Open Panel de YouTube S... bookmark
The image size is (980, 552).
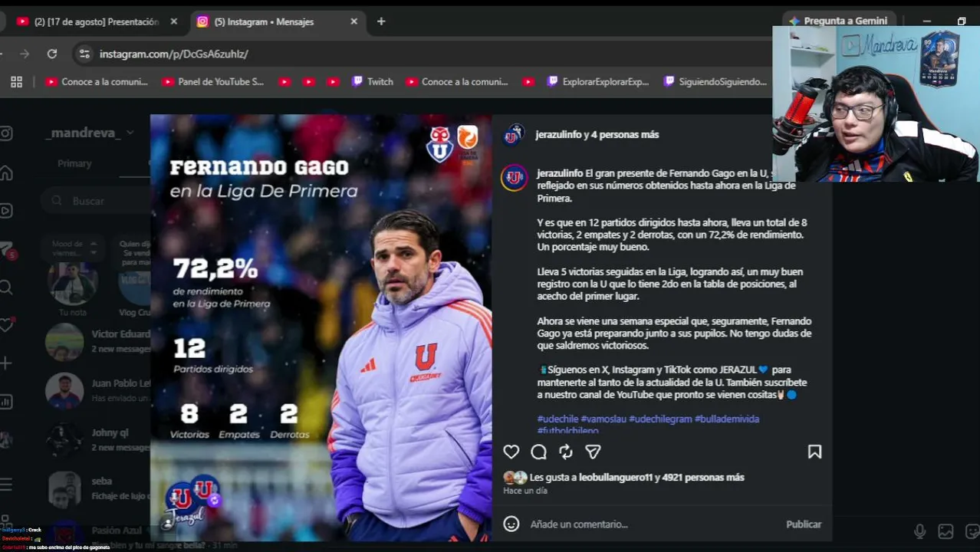pos(212,81)
